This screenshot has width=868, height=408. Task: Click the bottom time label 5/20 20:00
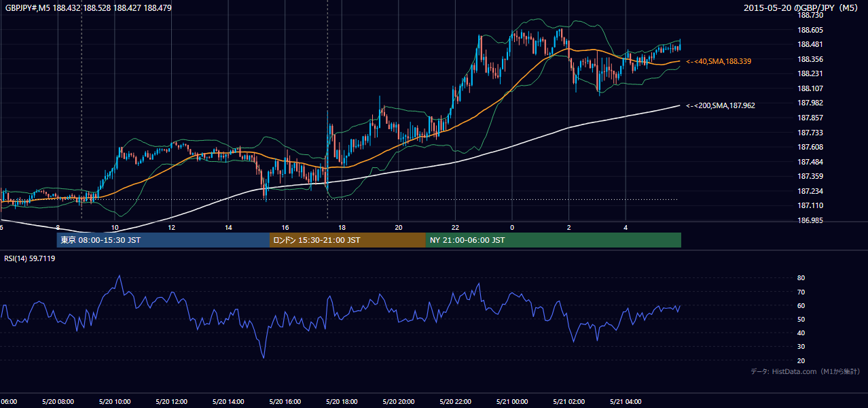[x=398, y=402]
